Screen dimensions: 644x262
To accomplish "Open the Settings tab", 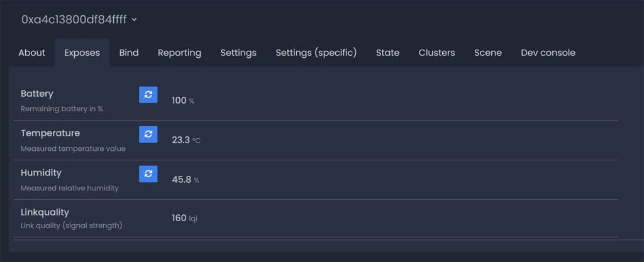I will [238, 53].
